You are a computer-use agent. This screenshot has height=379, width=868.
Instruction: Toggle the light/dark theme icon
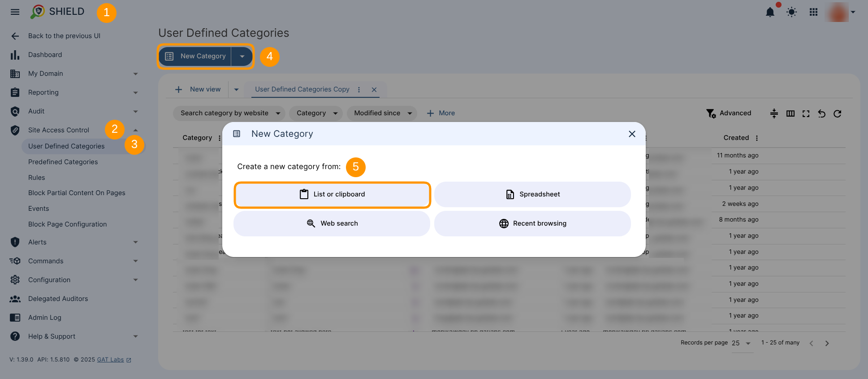[x=791, y=12]
